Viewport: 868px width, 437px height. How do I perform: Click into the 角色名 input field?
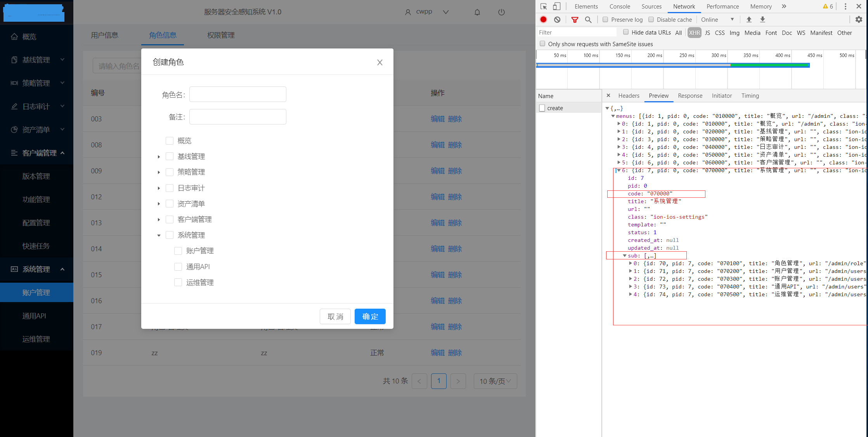coord(237,94)
